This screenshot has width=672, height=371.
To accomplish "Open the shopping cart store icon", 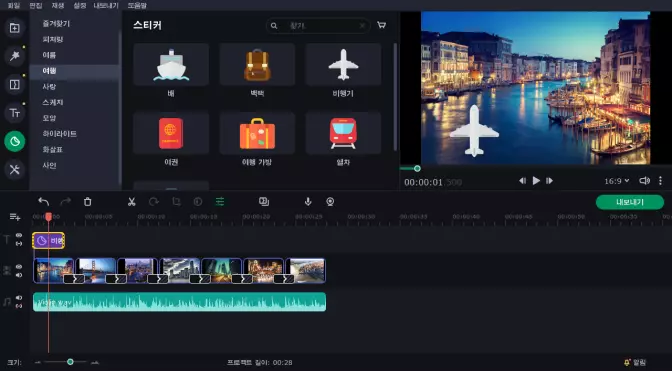I will coord(381,25).
